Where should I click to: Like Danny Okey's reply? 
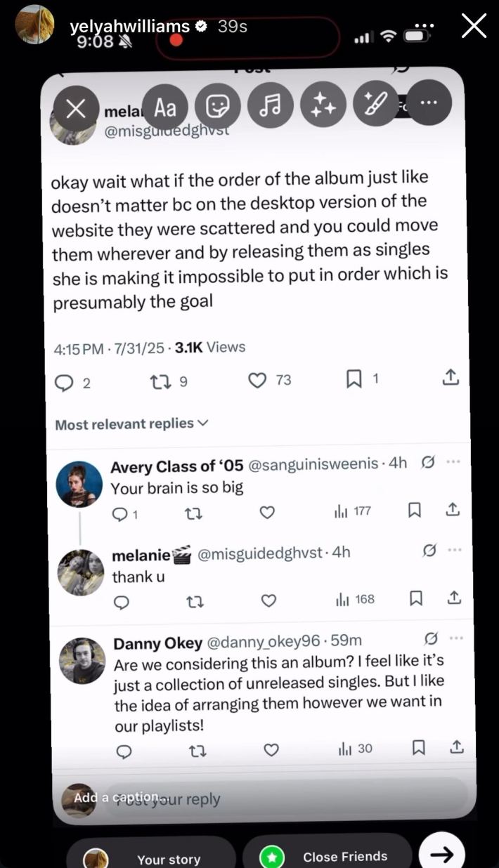click(271, 751)
